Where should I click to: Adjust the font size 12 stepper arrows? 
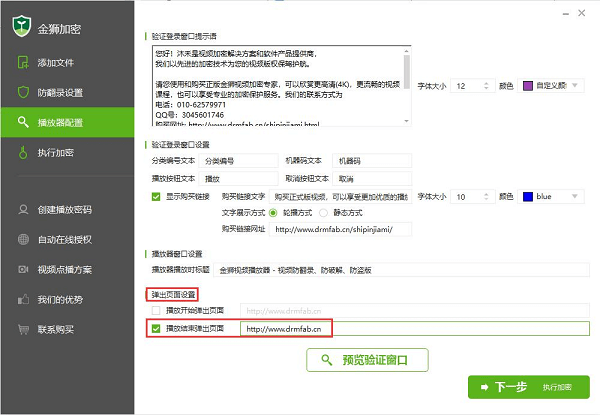click(486, 86)
